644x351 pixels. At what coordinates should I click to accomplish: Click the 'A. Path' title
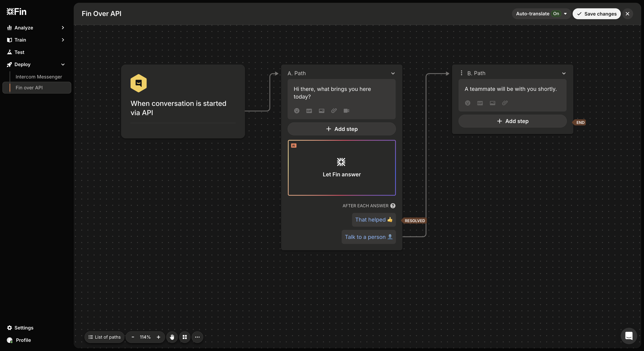coord(297,73)
